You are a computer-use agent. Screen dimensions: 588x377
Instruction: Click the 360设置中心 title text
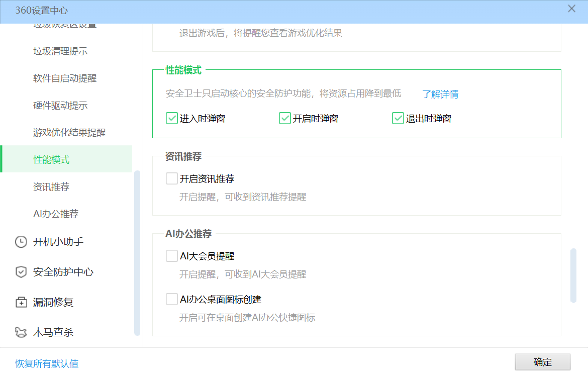pos(42,10)
